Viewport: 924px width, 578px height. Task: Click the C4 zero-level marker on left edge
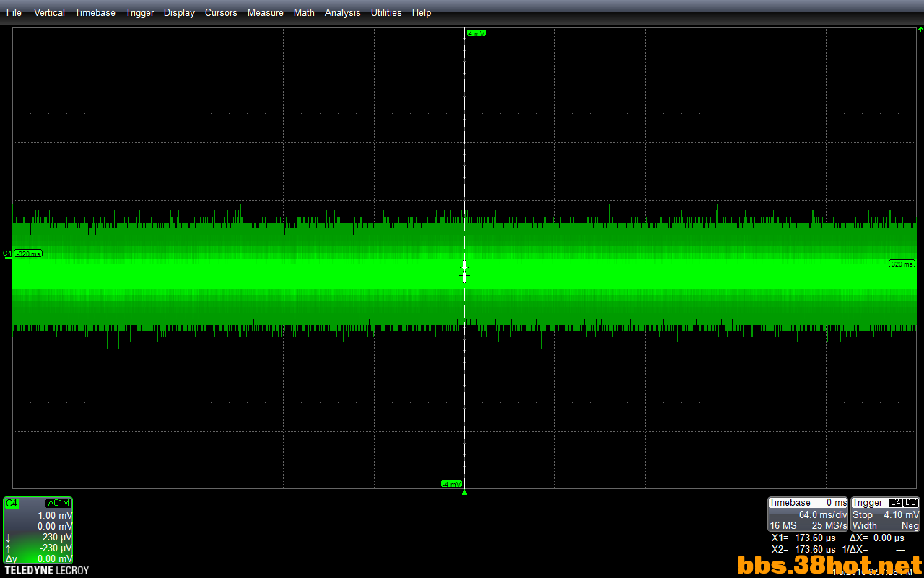coord(8,254)
